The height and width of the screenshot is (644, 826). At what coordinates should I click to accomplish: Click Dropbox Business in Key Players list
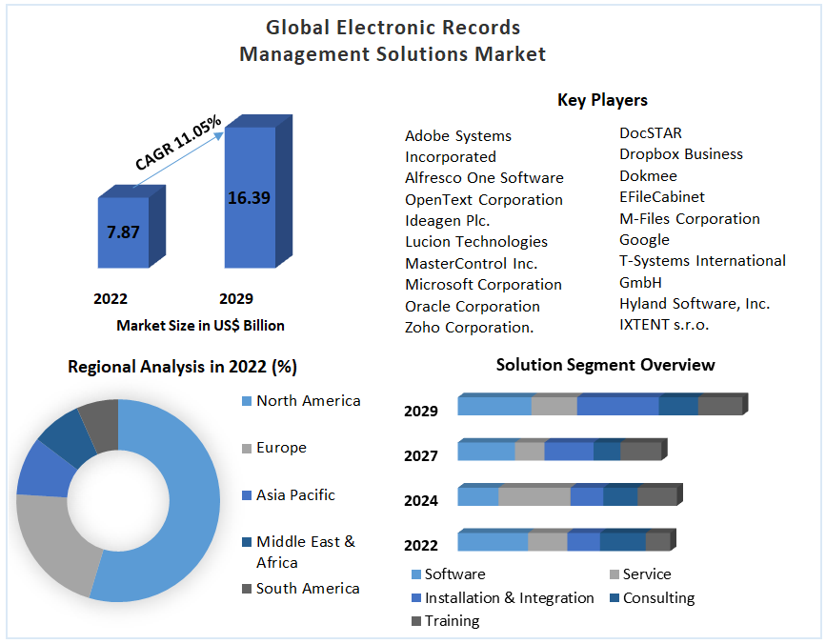680,154
